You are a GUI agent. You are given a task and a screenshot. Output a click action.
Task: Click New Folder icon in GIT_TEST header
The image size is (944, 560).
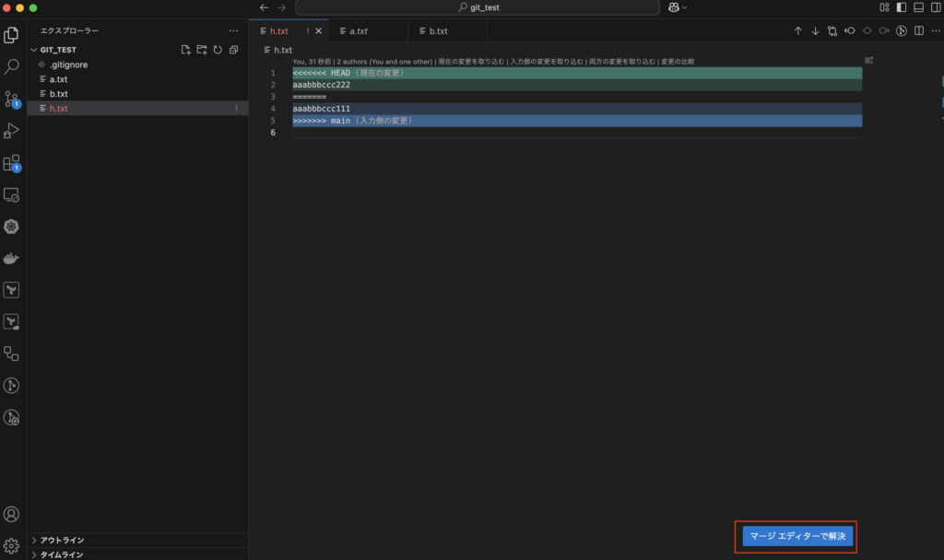pos(202,50)
